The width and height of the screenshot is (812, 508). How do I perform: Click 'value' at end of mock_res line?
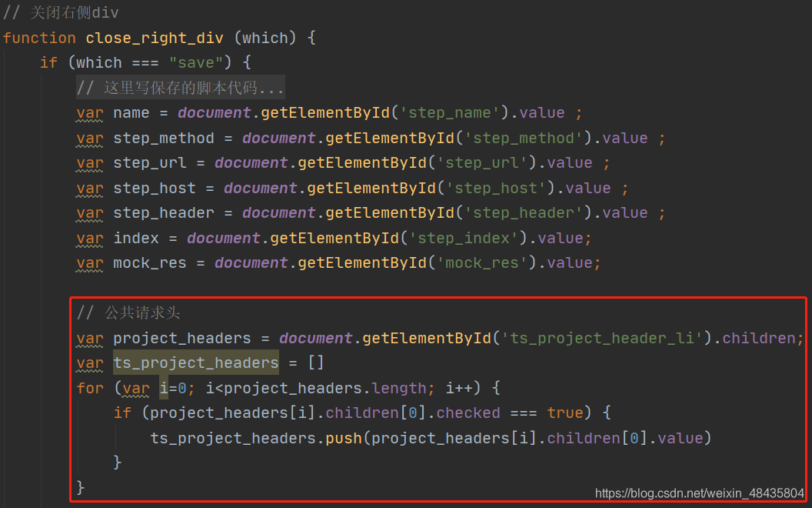coord(570,263)
